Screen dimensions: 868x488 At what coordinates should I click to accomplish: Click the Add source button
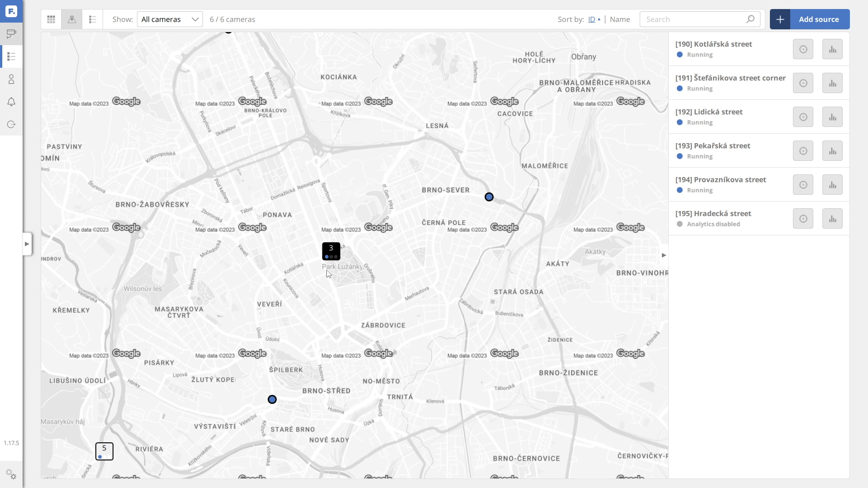tap(810, 19)
